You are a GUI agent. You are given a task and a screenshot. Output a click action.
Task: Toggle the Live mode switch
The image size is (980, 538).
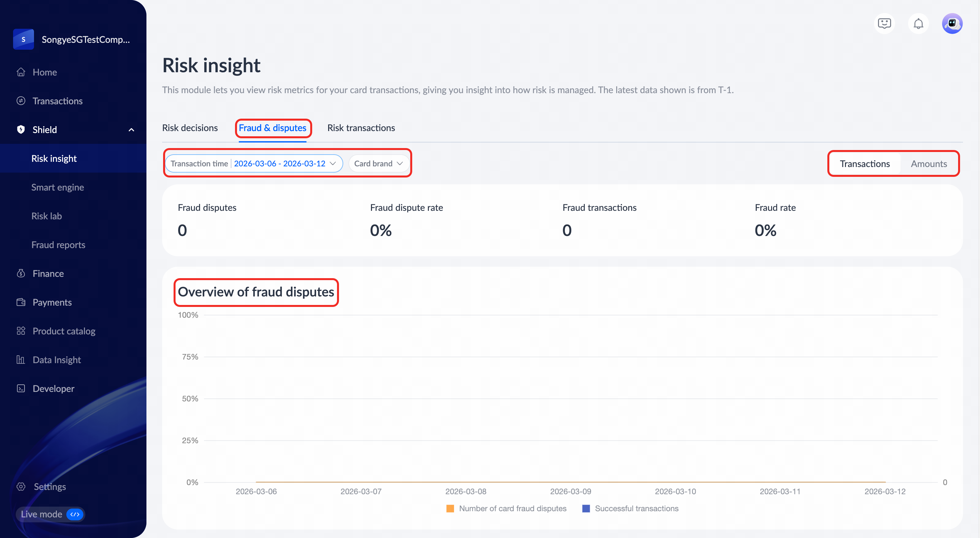click(x=75, y=514)
